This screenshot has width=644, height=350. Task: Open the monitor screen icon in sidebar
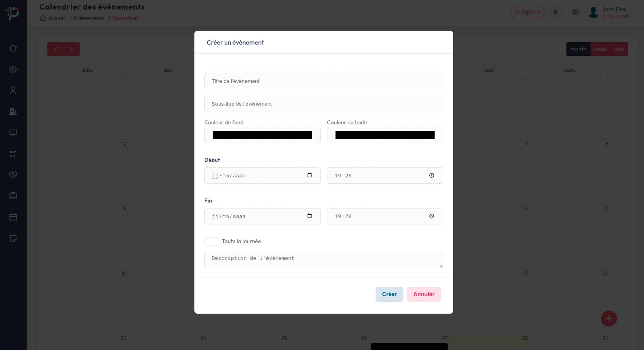click(13, 133)
